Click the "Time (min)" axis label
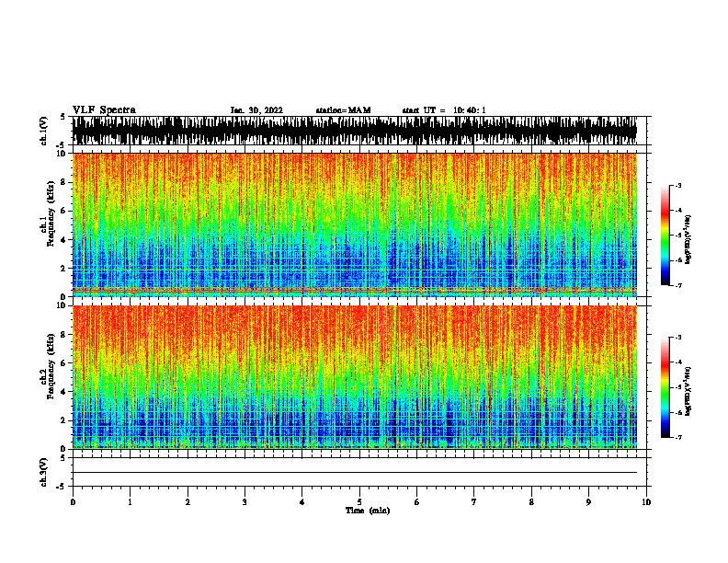Image resolution: width=728 pixels, height=563 pixels. 368,511
